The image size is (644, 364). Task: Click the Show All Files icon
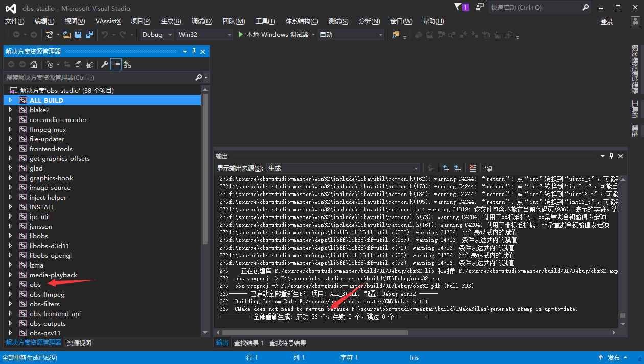coord(89,64)
